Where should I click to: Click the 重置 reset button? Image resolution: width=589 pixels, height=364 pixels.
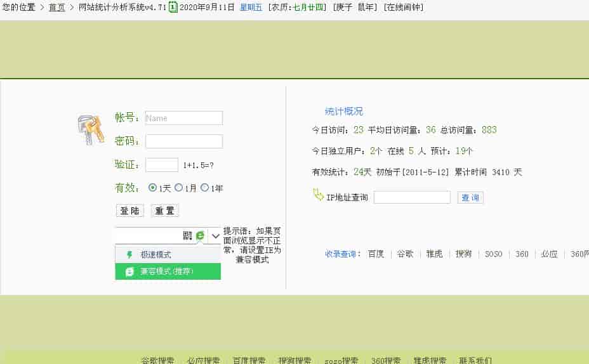[x=165, y=211]
